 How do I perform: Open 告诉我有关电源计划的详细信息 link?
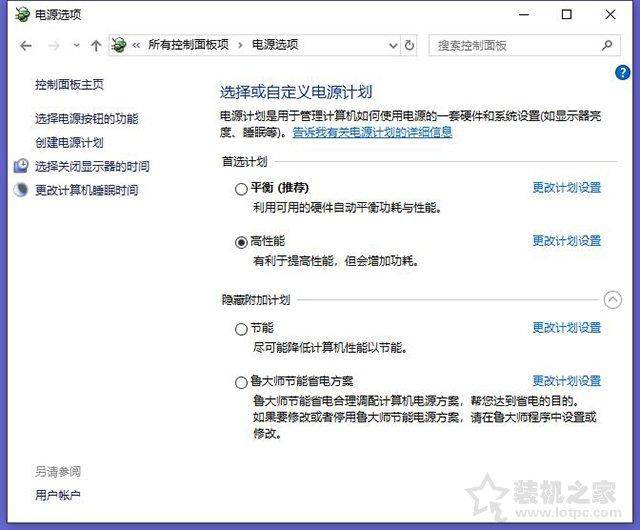click(372, 132)
